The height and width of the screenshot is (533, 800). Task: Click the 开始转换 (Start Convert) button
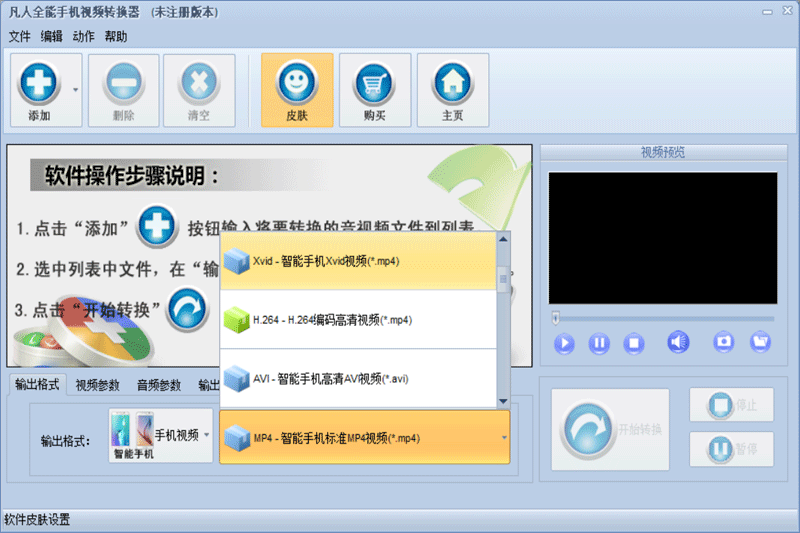click(x=610, y=429)
